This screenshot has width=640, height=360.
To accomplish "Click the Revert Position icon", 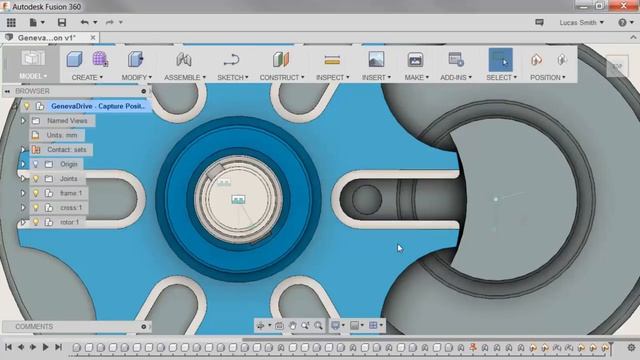I will [x=562, y=60].
